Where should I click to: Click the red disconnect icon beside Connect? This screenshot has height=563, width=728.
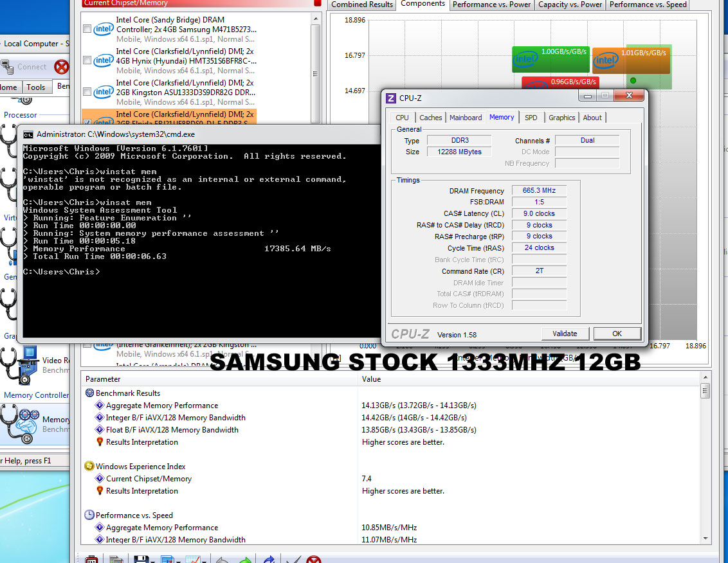click(61, 67)
